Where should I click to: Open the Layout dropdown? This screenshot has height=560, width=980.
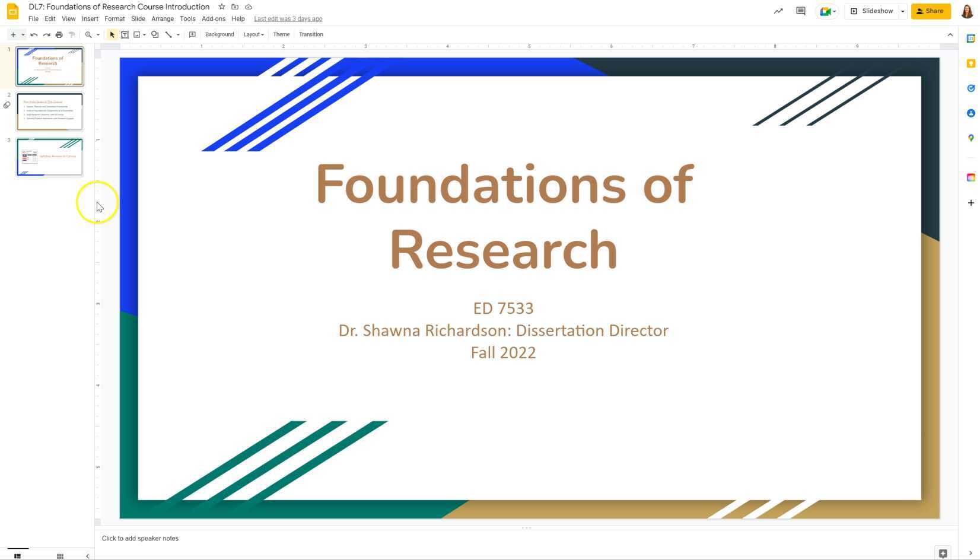pos(253,34)
